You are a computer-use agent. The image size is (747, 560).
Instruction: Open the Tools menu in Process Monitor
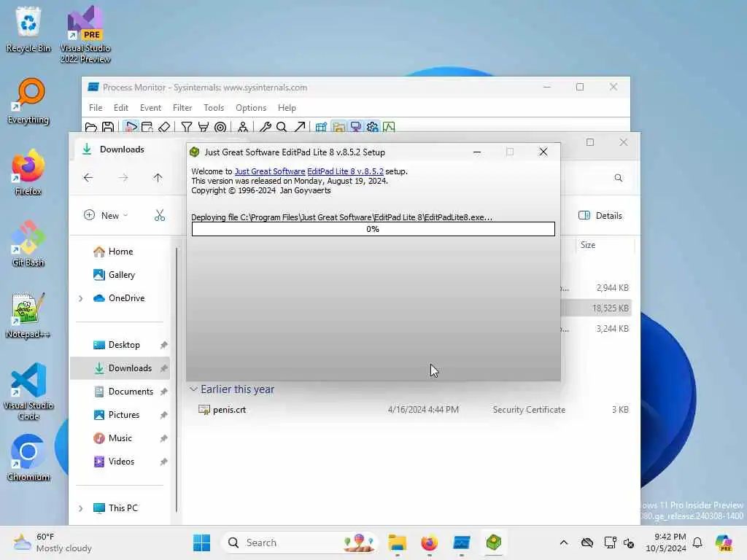214,108
